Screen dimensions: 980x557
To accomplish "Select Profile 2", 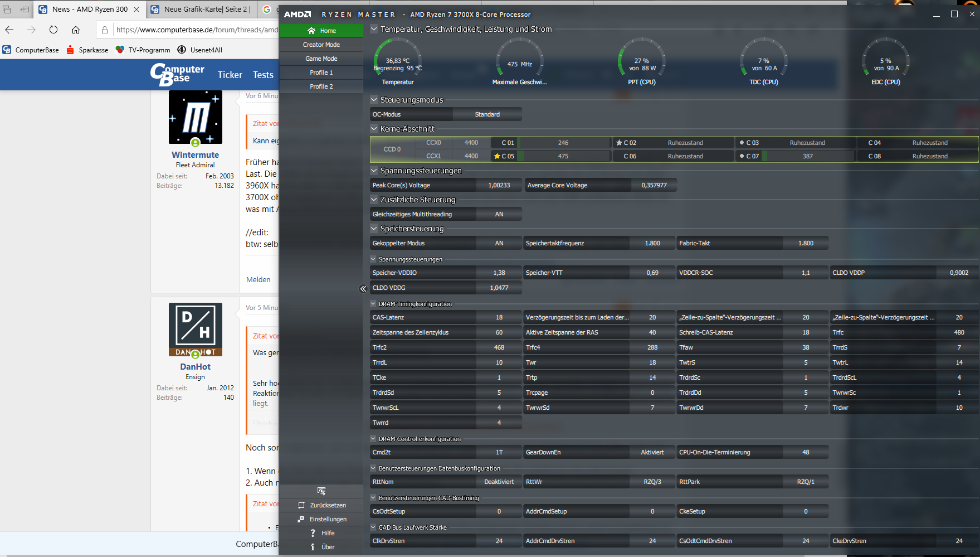I will coord(321,86).
